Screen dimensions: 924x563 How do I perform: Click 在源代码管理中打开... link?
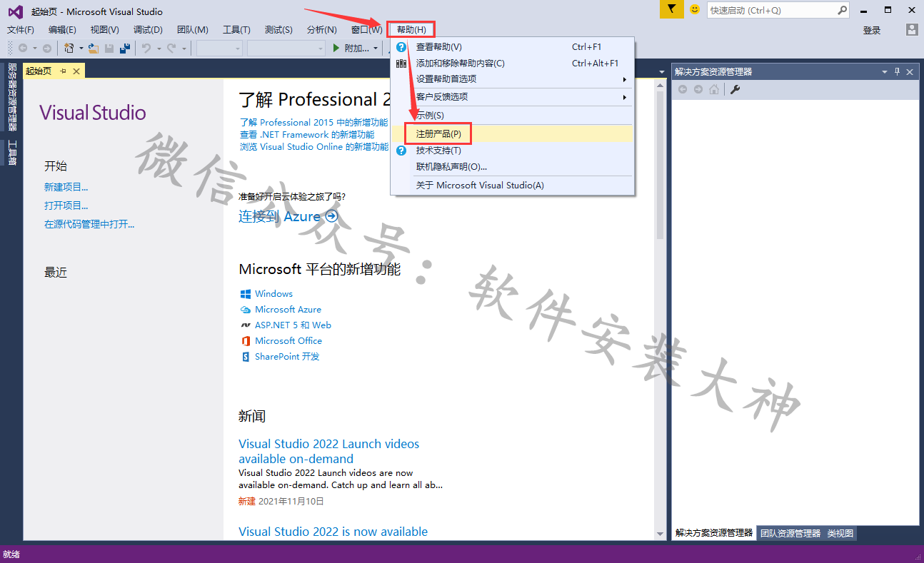(89, 224)
